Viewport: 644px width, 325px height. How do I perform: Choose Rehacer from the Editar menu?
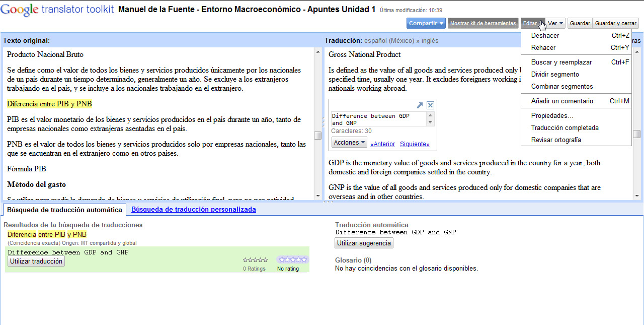point(576,48)
